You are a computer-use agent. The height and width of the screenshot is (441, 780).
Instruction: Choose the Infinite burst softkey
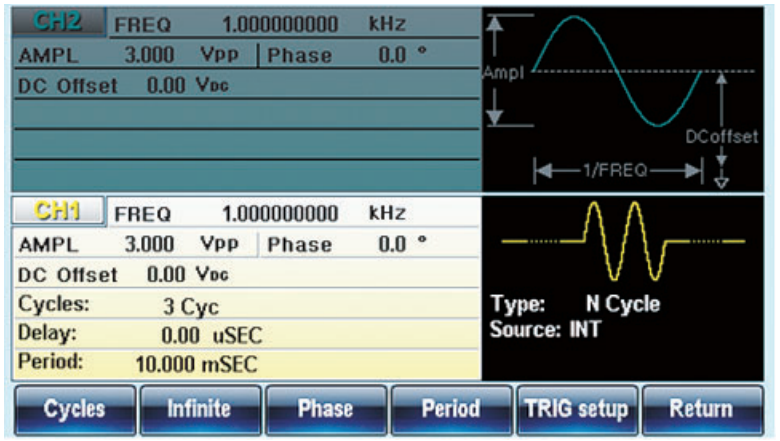[x=200, y=410]
